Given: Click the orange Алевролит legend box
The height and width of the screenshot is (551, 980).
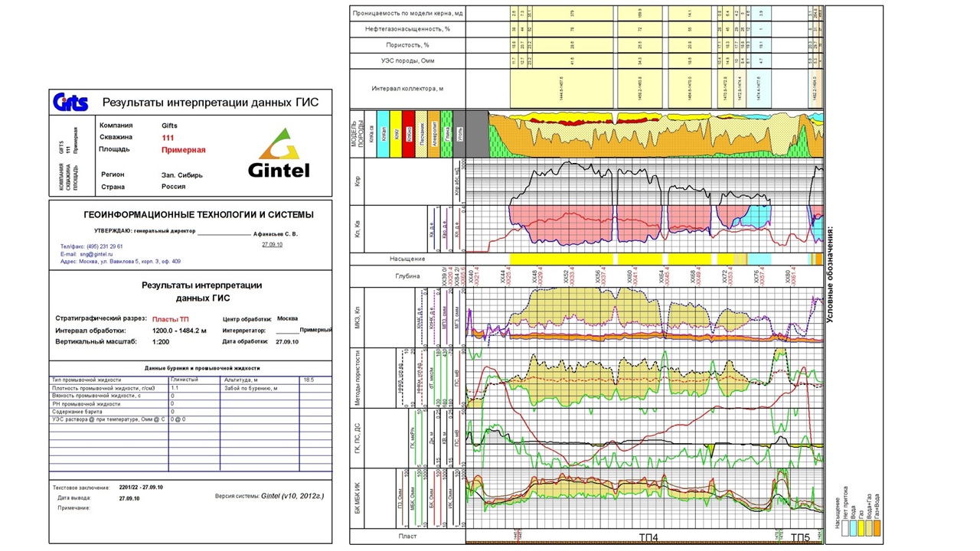Looking at the screenshot, I should 433,135.
